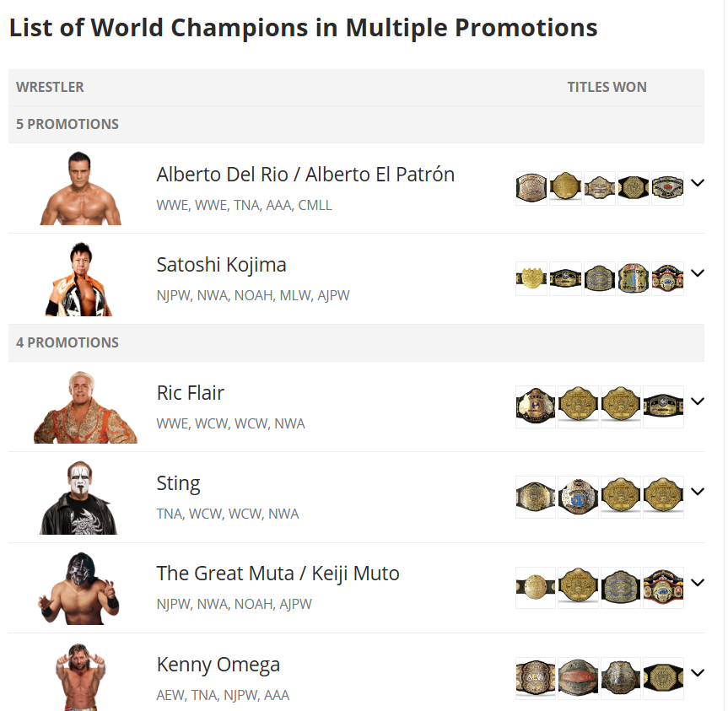Click Satoshi Kojima's photo thumbnail

point(78,279)
